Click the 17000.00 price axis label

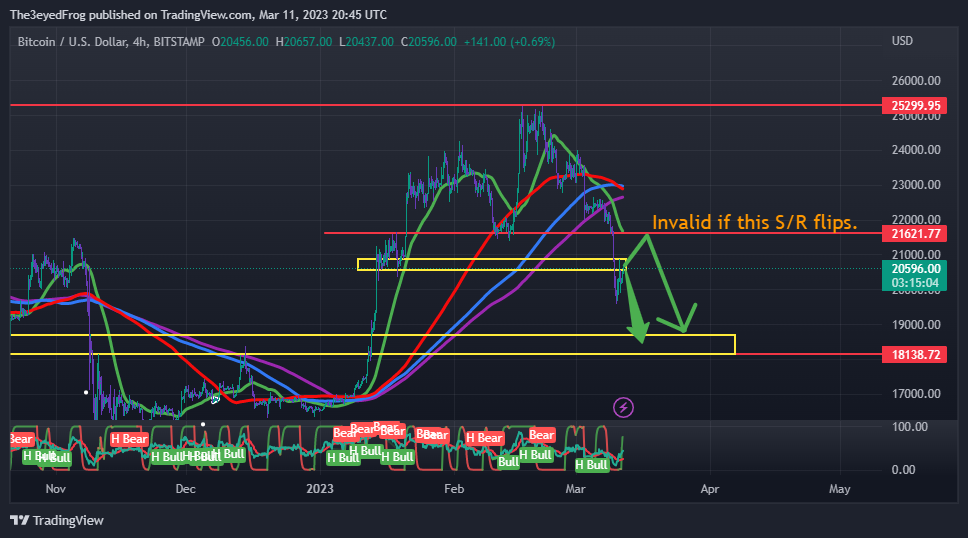[x=916, y=394]
